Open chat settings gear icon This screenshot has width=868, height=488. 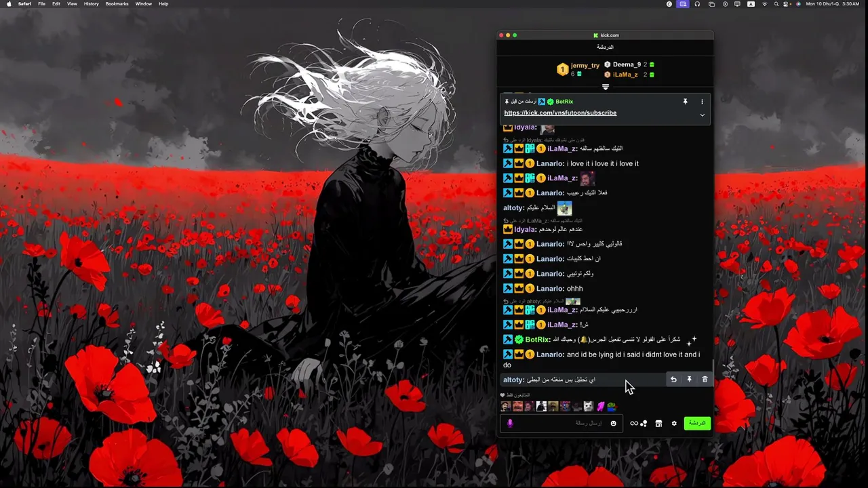click(x=674, y=424)
